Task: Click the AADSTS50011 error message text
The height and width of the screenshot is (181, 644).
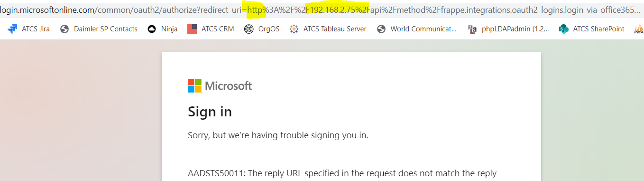Action: (x=342, y=173)
